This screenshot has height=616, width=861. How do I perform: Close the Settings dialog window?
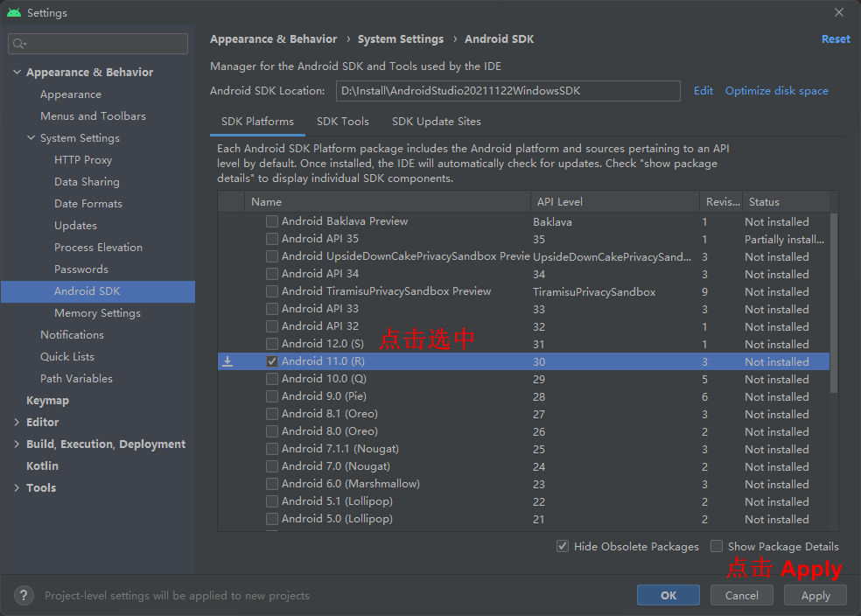tap(839, 12)
